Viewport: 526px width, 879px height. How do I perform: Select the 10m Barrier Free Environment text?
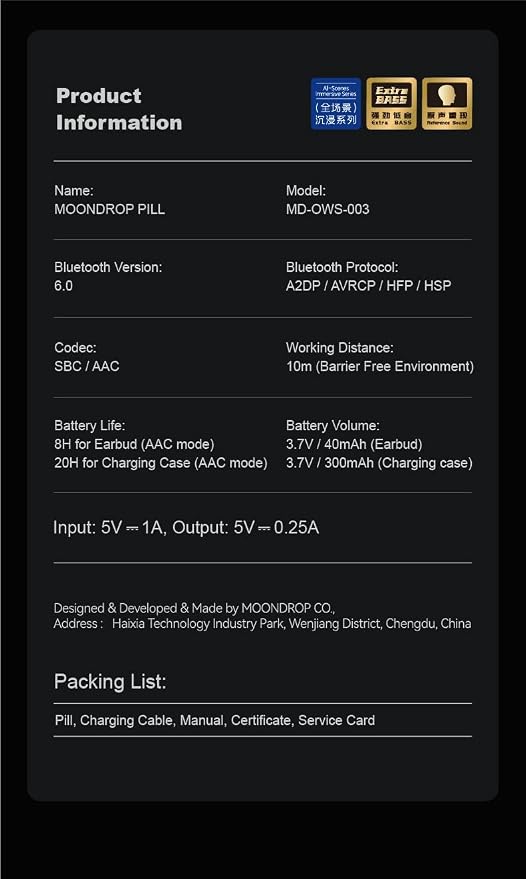point(380,366)
